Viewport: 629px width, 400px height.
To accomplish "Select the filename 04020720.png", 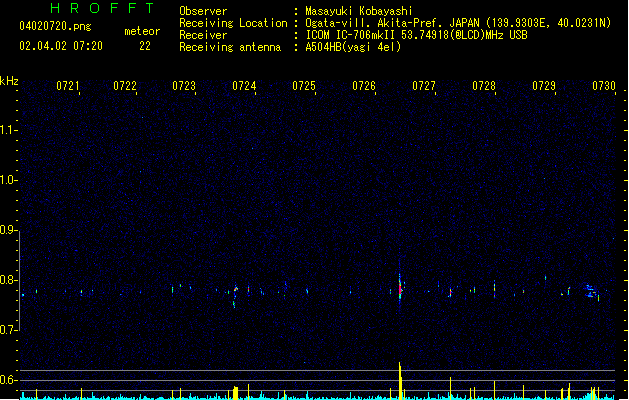I will (55, 26).
